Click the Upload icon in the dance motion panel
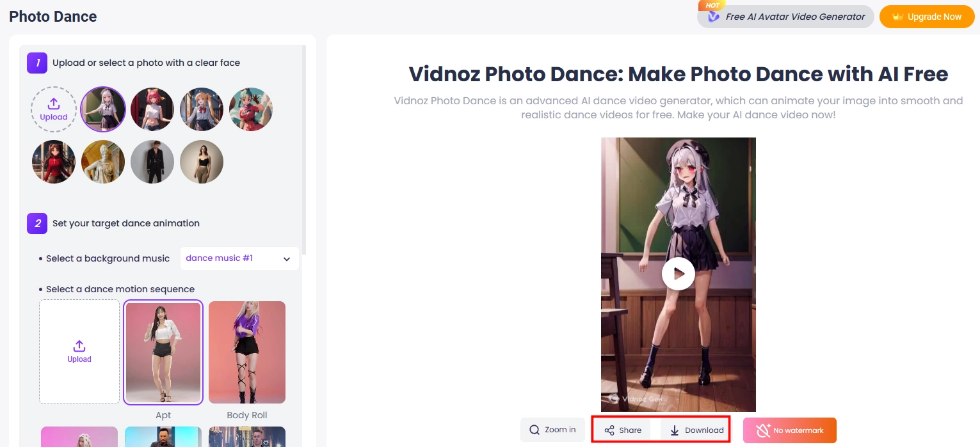 coord(79,345)
